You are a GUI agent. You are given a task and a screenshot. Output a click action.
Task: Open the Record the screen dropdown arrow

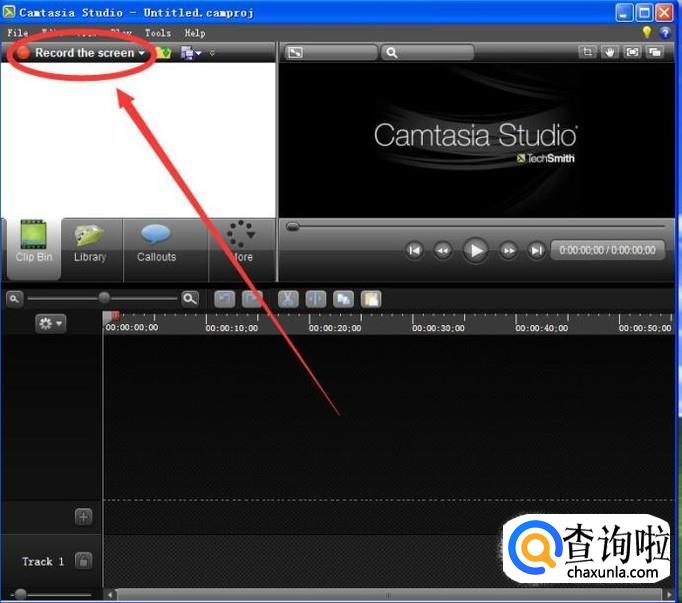[141, 53]
